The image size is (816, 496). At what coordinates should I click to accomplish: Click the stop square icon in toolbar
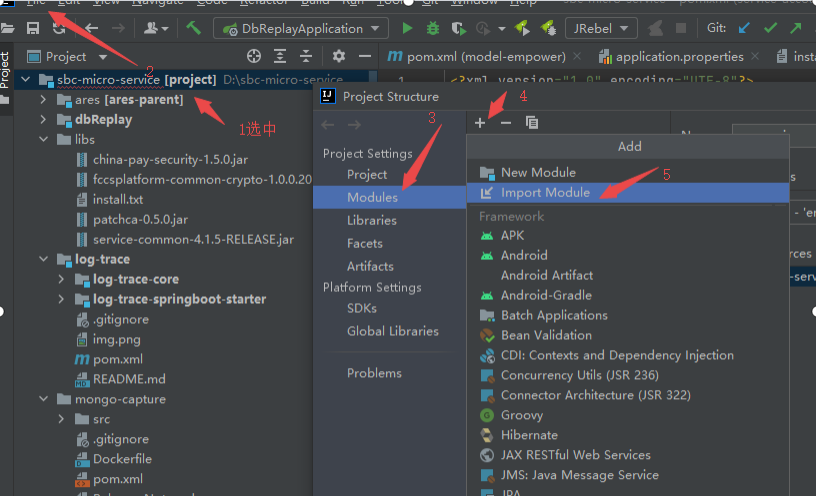tap(681, 28)
